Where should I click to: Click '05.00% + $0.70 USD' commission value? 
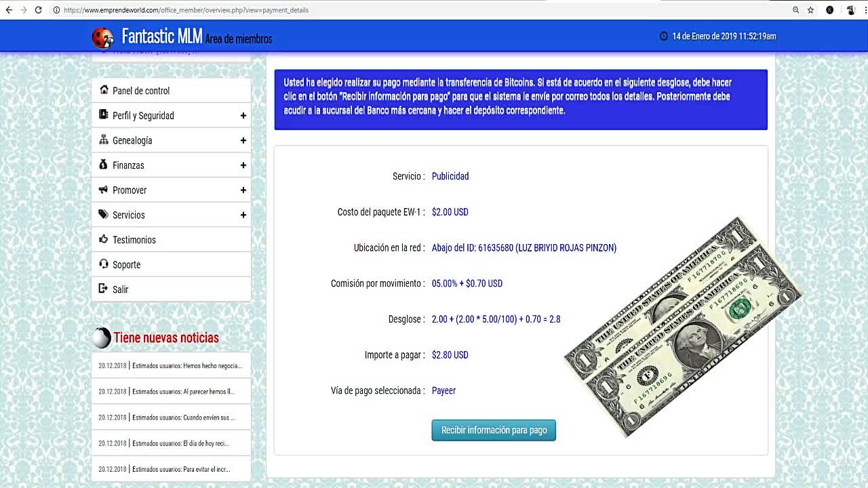click(467, 283)
